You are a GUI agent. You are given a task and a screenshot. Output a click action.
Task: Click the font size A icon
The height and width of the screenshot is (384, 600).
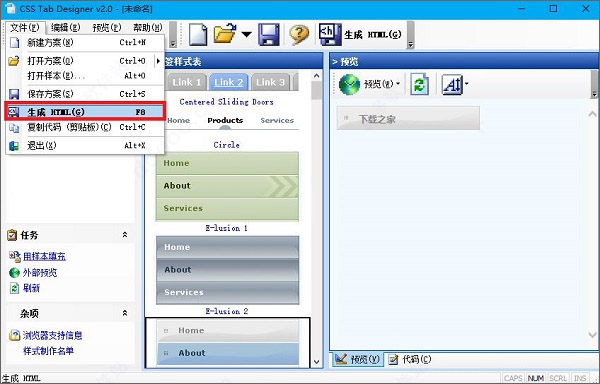pyautogui.click(x=452, y=84)
